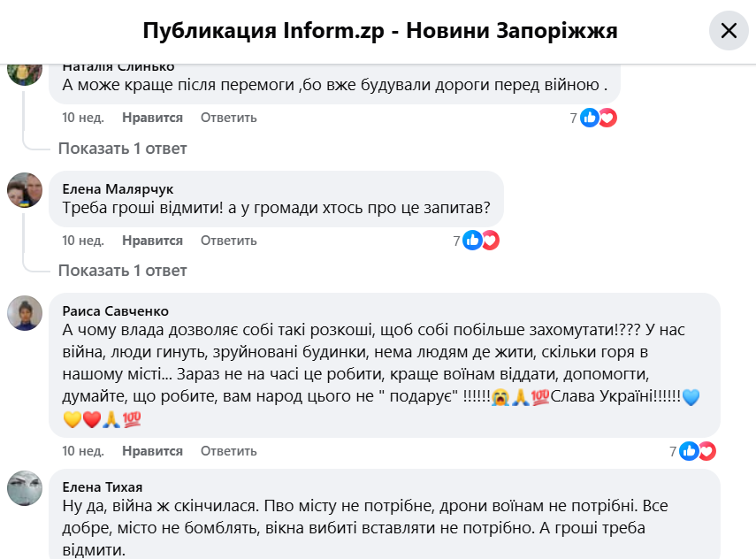Screen dimensions: 756x559
Task: Open heart reaction icon on Наталія Слинько's comment
Action: (x=608, y=118)
